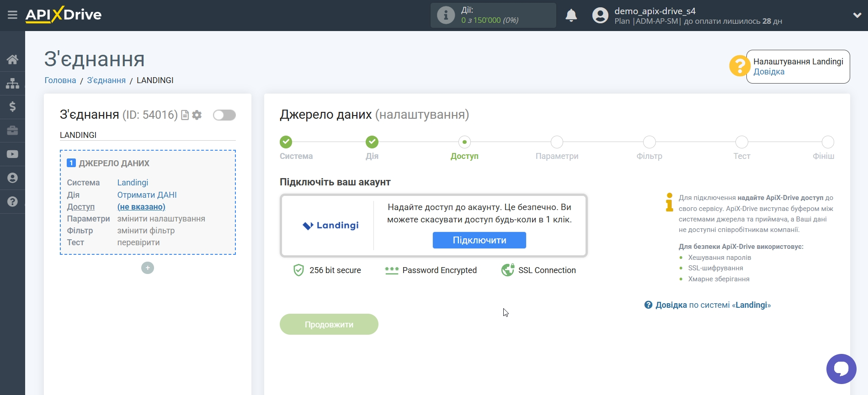Select the Фініш step
The height and width of the screenshot is (395, 868).
tap(828, 142)
